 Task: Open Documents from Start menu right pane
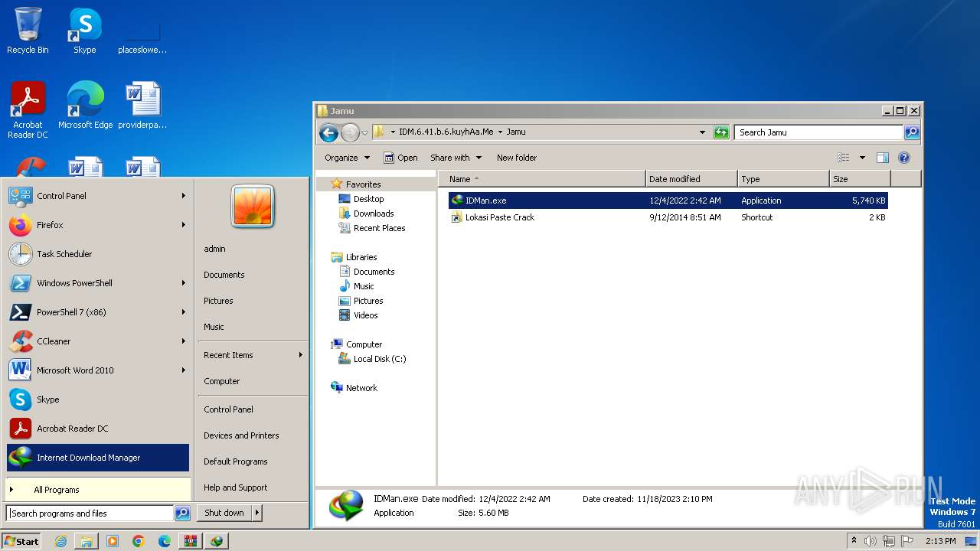coord(224,275)
